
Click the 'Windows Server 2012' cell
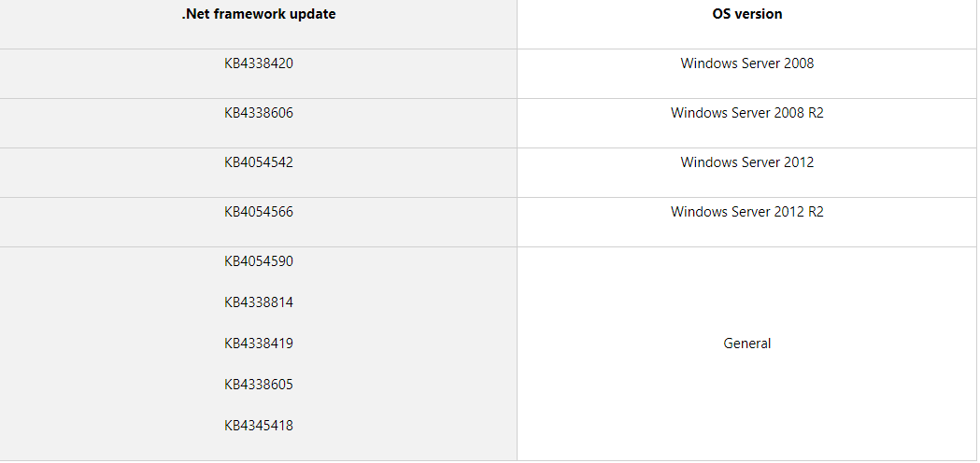746,162
